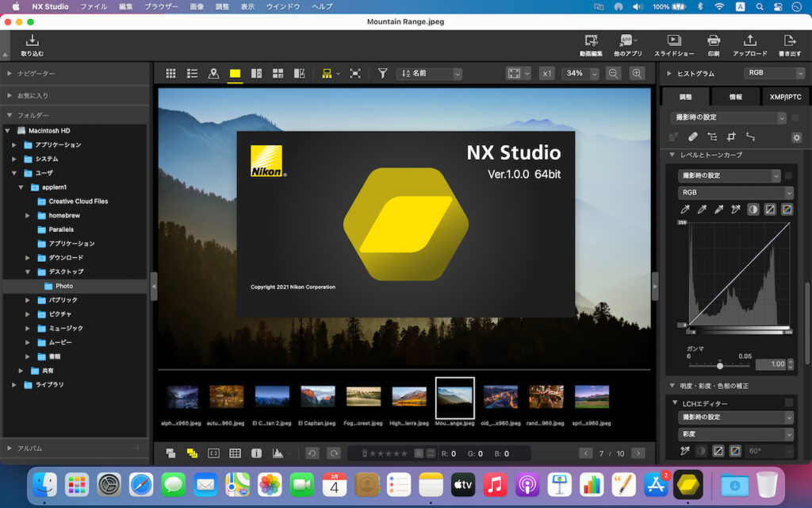
Task: Select the retouch brush (bandage) tool
Action: [692, 137]
